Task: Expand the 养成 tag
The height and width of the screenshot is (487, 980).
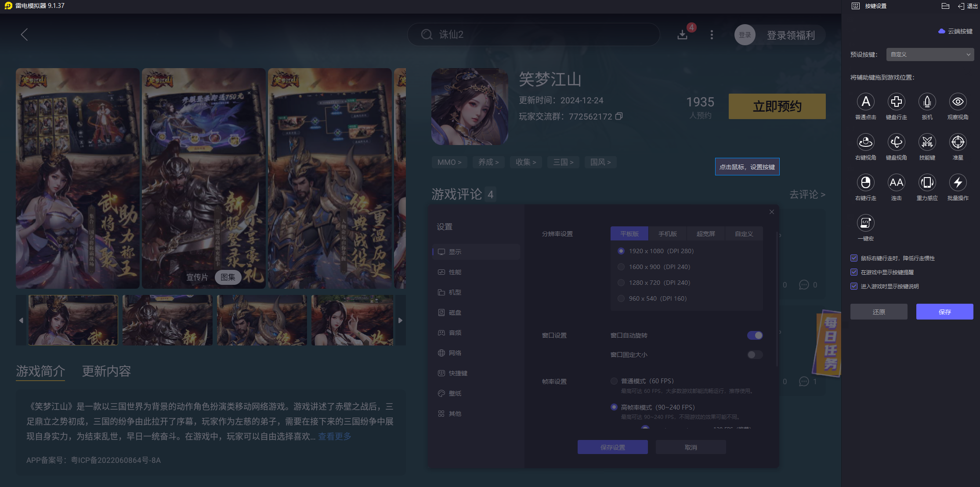Action: [x=488, y=162]
